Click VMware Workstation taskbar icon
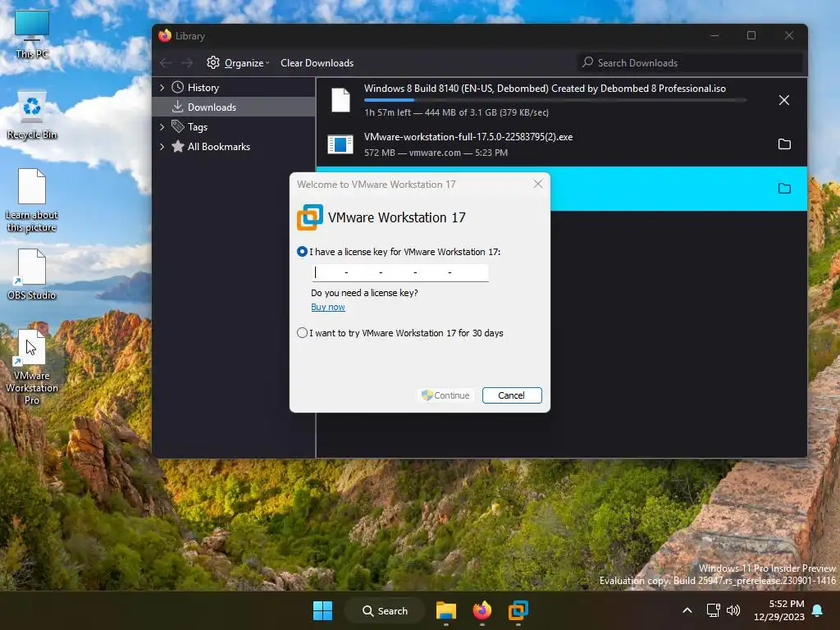The width and height of the screenshot is (840, 630). point(518,610)
